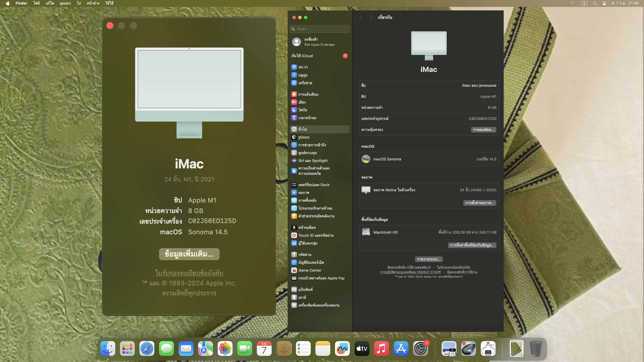The height and width of the screenshot is (362, 644).
Task: Open License Agreement (ข้อตกลงสิทธิ์การใช้งาน) link
Action: click(462, 272)
